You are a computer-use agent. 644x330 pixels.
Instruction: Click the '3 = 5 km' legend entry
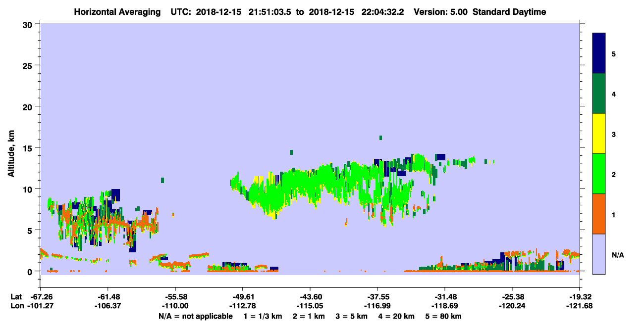coord(353,316)
